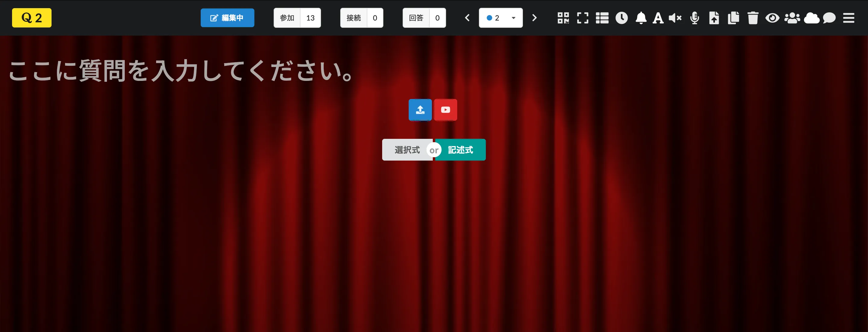Click the question text placeholder field
868x332 pixels.
(x=181, y=71)
